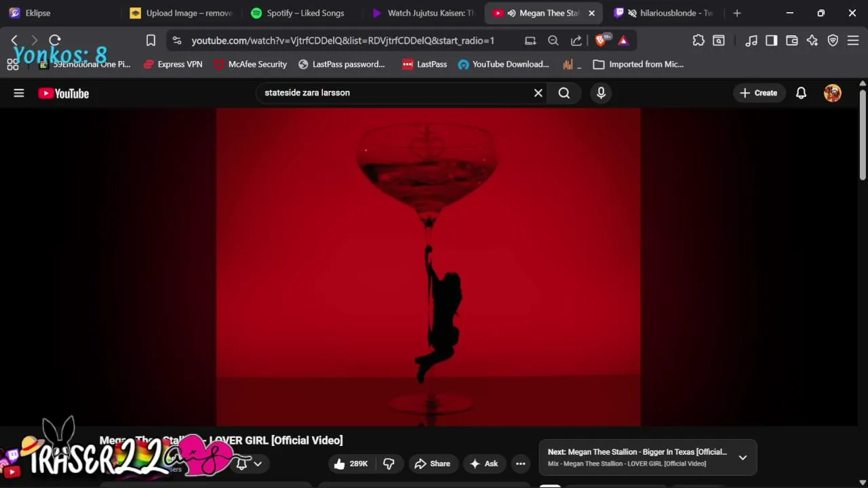The image size is (868, 488).
Task: Open a new browser tab
Action: [x=737, y=13]
